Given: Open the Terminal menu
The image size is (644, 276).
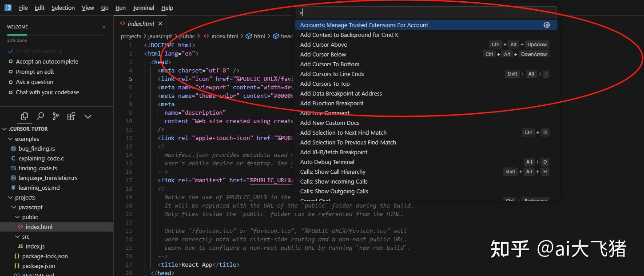Looking at the screenshot, I should (x=143, y=8).
